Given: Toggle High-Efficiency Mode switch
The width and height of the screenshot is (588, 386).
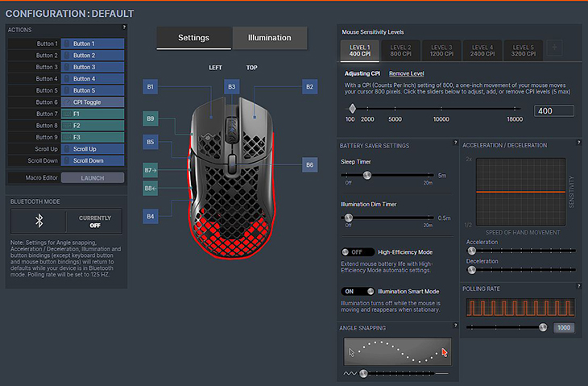Looking at the screenshot, I should (358, 252).
